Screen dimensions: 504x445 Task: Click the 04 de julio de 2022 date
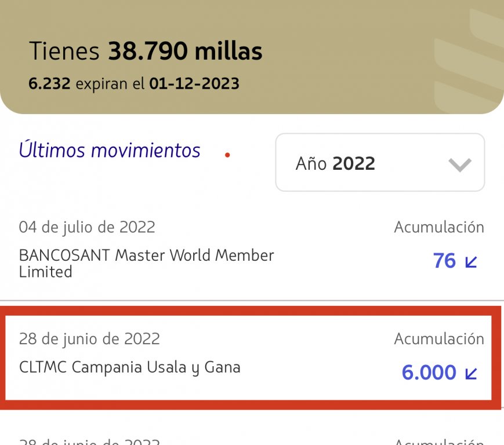tap(87, 227)
